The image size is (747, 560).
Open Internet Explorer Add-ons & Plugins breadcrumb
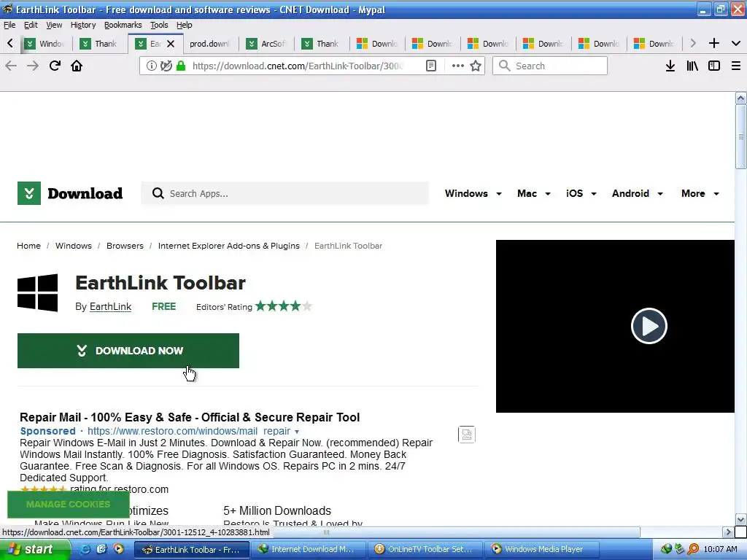pyautogui.click(x=228, y=246)
